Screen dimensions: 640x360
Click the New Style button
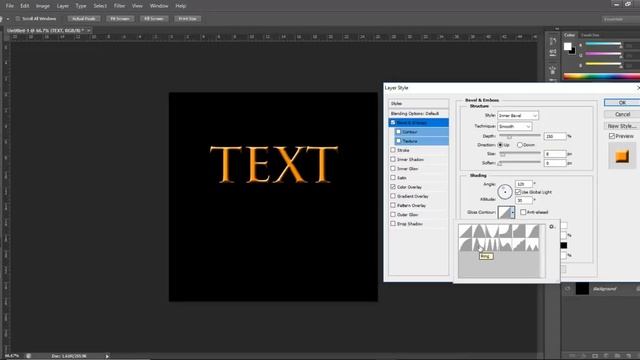coord(622,126)
